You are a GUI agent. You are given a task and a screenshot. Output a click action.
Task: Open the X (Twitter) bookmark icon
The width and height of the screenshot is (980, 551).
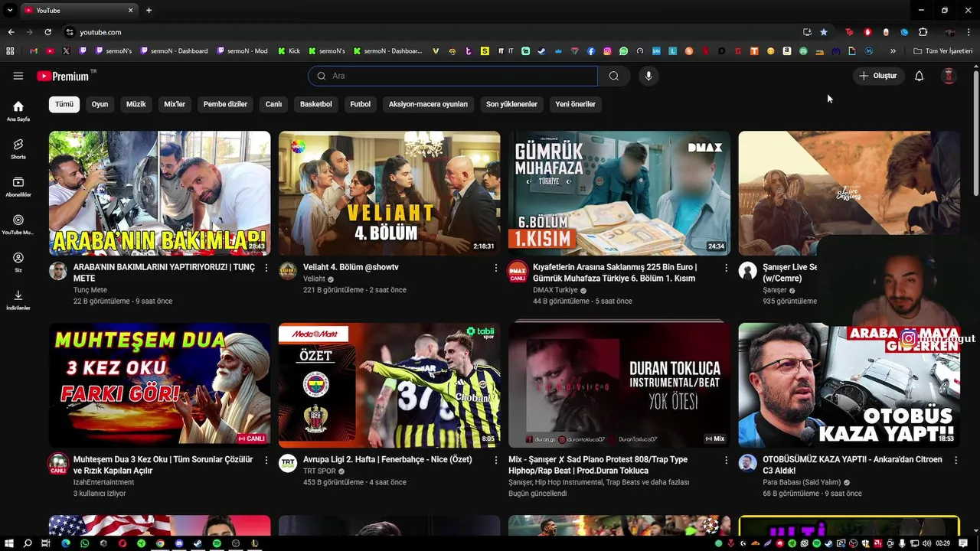66,51
